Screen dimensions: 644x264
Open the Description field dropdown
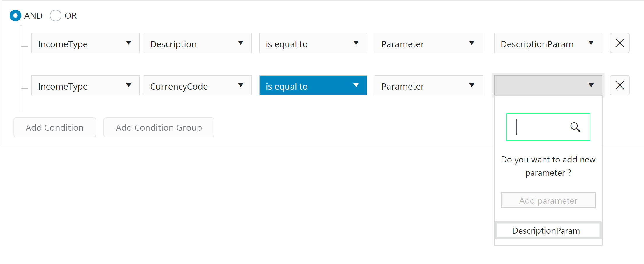tap(198, 43)
